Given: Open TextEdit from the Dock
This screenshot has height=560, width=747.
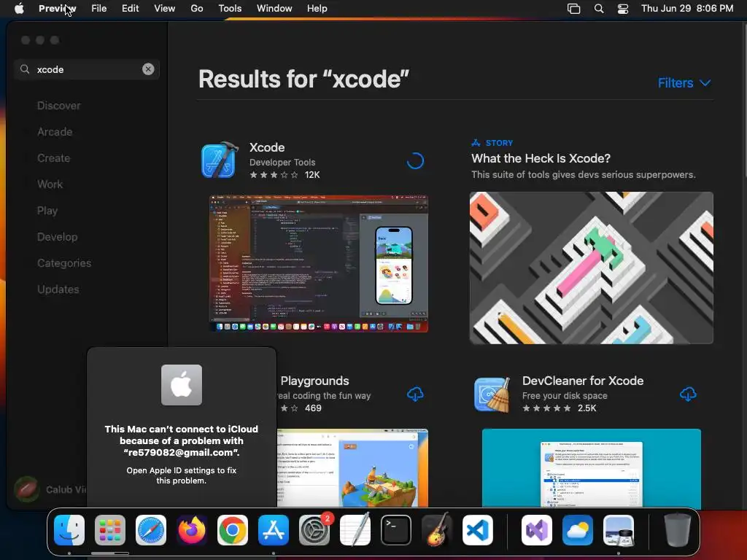Looking at the screenshot, I should point(355,530).
